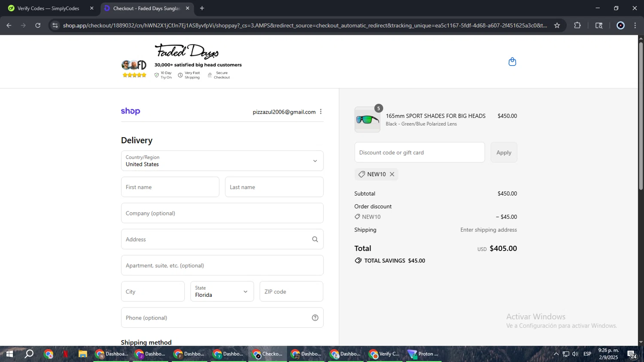Click the Enter shipping address text

[x=489, y=230]
